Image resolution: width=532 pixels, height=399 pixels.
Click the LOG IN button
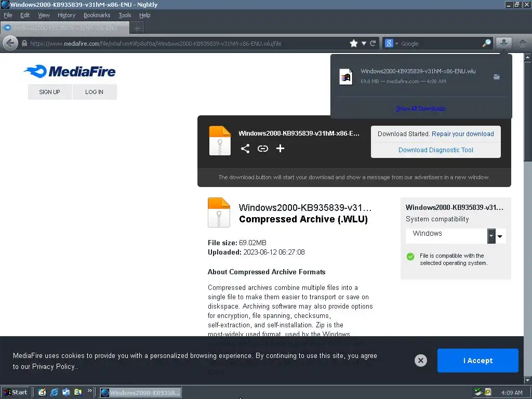coord(95,92)
